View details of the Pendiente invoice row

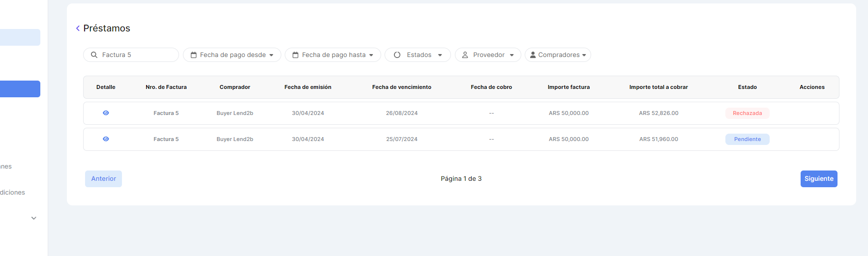tap(106, 139)
